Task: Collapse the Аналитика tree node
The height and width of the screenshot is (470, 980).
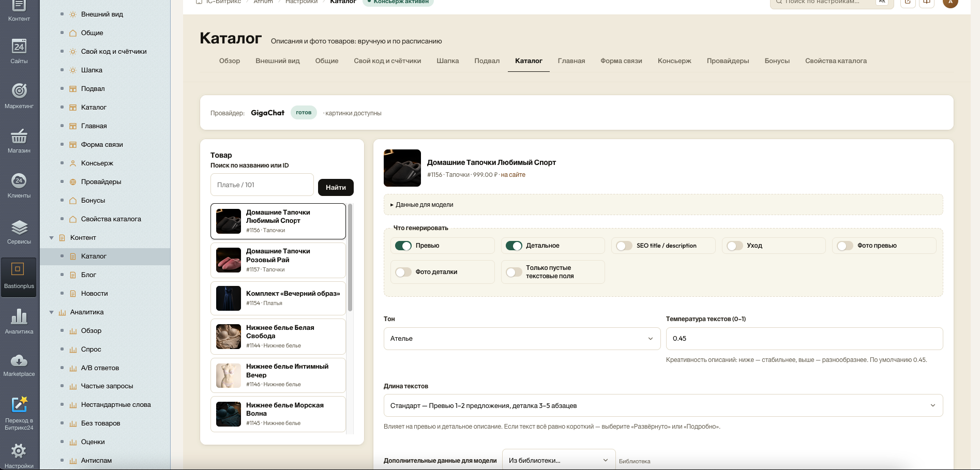Action: click(51, 312)
